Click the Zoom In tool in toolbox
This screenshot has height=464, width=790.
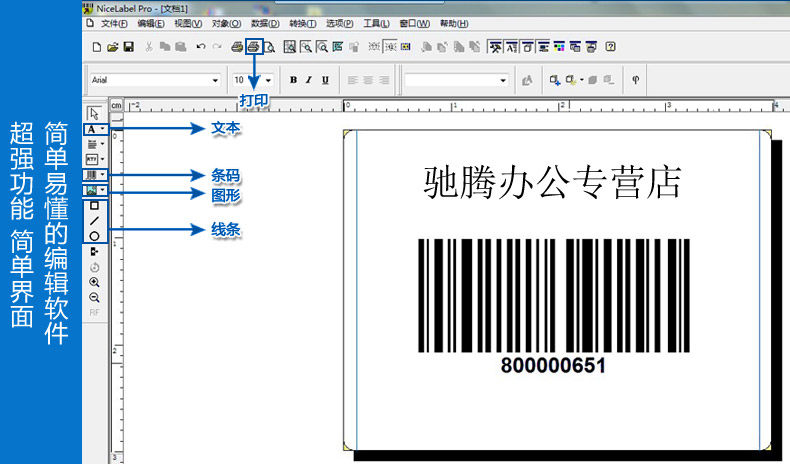click(94, 282)
